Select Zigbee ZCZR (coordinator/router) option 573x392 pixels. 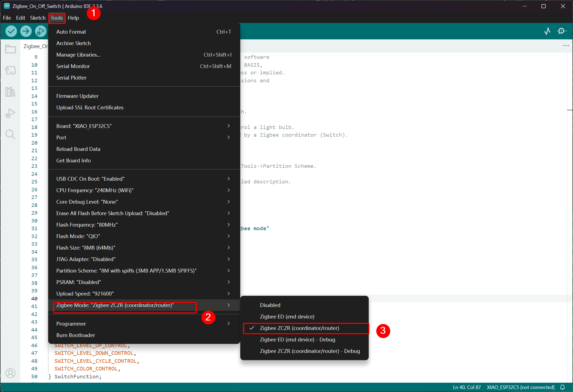click(x=299, y=328)
